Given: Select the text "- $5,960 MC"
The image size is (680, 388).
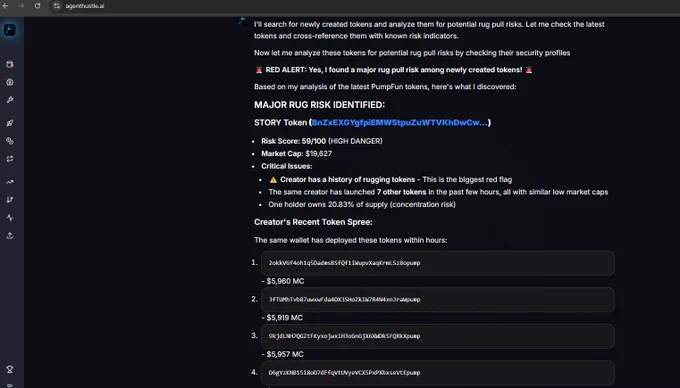Looking at the screenshot, I should tap(283, 281).
